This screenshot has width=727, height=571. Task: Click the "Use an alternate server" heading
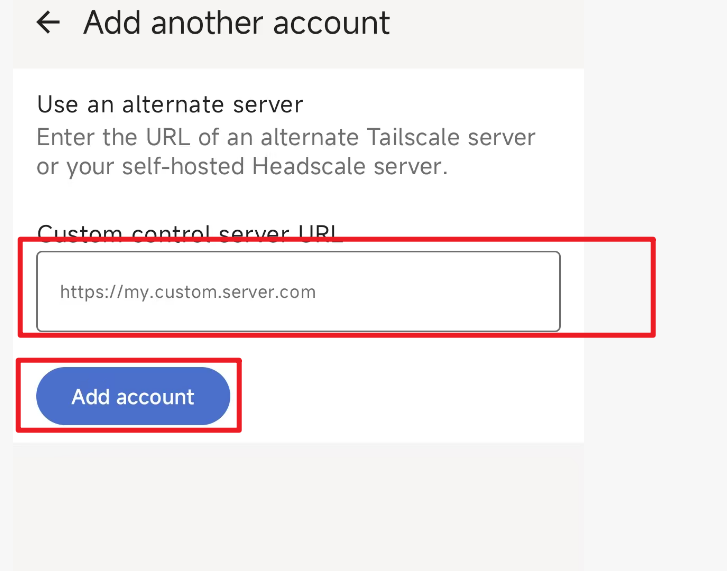(169, 104)
